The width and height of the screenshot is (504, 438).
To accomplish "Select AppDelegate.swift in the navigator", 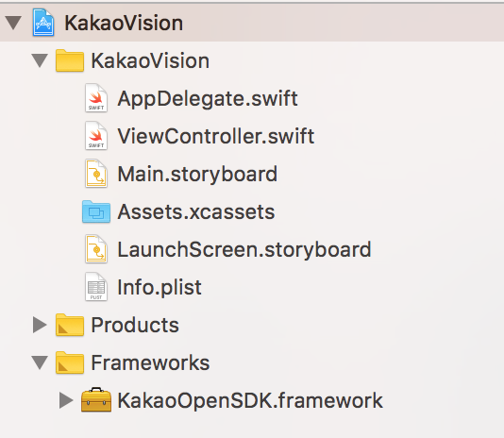I will pos(208,99).
